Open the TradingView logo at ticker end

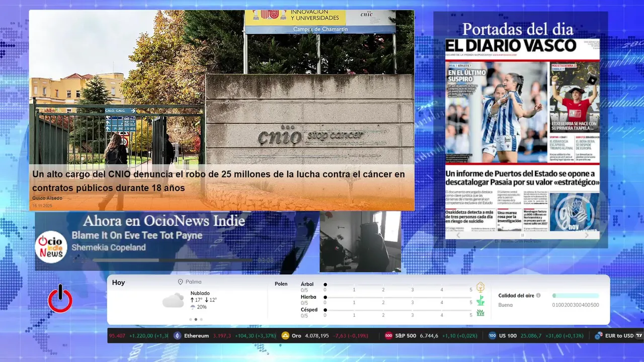tap(639, 336)
